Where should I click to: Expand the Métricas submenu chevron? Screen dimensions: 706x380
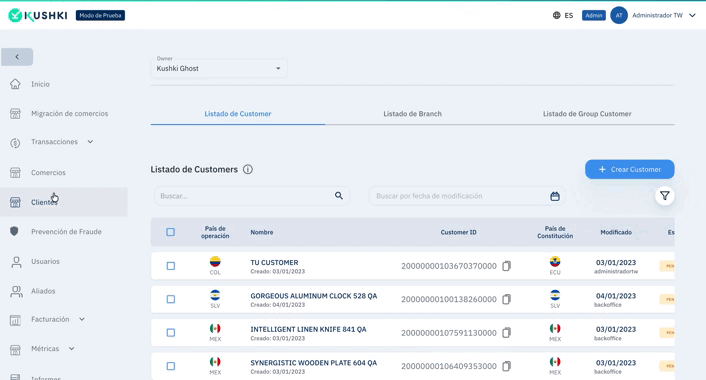coord(72,348)
